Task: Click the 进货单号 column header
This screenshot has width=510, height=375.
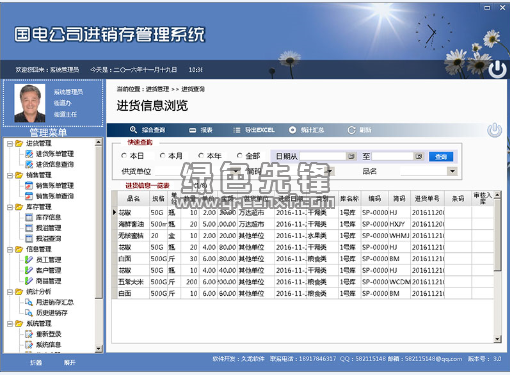Action: pos(427,199)
